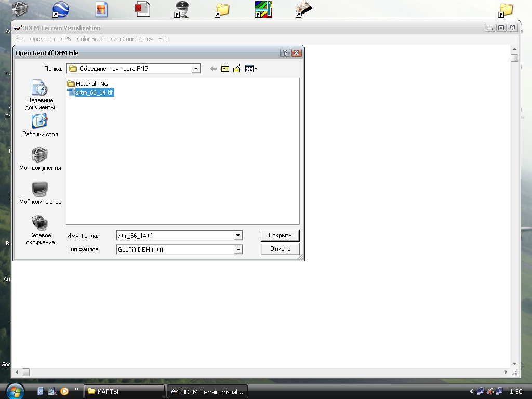Click the clock showing 1:30
The width and height of the screenshot is (532, 399).
(516, 392)
